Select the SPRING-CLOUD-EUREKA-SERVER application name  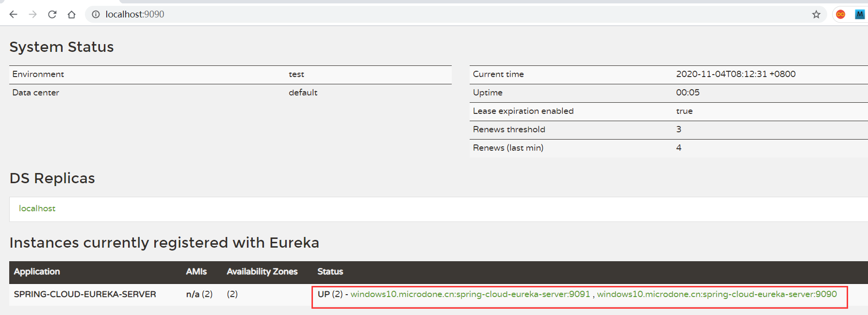tap(85, 294)
